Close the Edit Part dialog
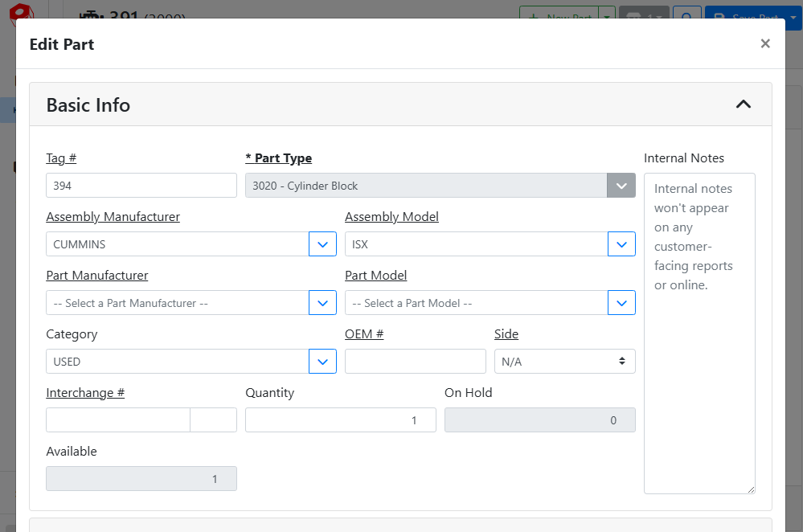The image size is (803, 532). tap(765, 43)
